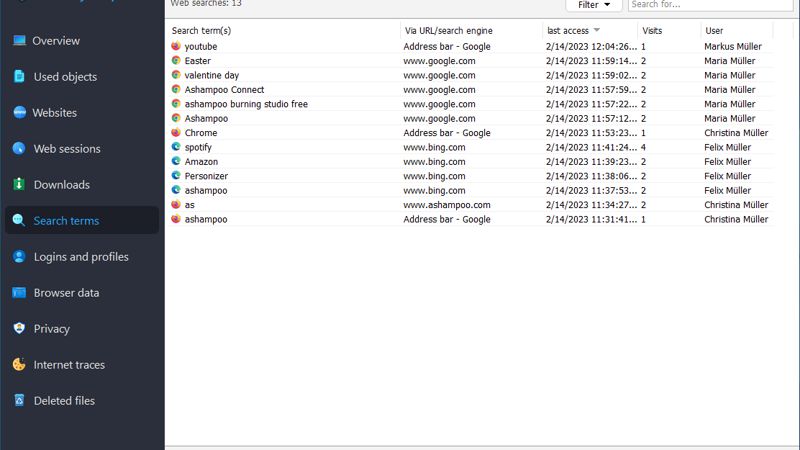Click user Markus Müller
The image size is (800, 450).
tap(733, 46)
